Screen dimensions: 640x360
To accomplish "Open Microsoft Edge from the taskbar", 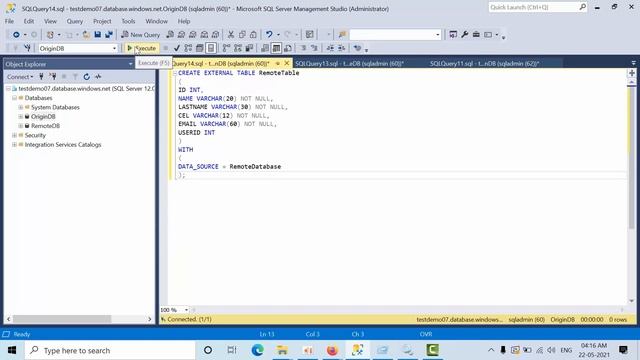I will [258, 350].
